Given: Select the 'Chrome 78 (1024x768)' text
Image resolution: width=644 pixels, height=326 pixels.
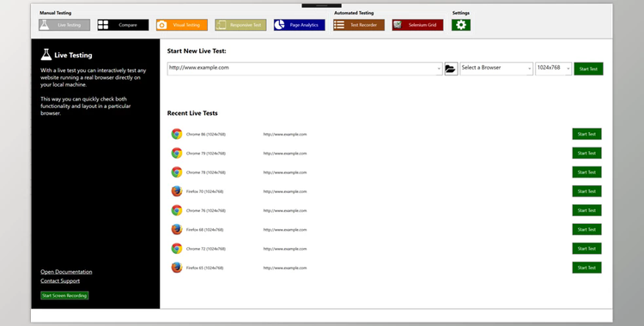Looking at the screenshot, I should (x=206, y=172).
